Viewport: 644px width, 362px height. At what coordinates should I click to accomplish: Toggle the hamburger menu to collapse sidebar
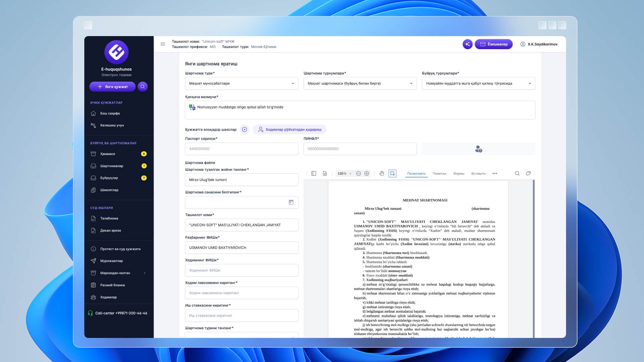pyautogui.click(x=163, y=44)
